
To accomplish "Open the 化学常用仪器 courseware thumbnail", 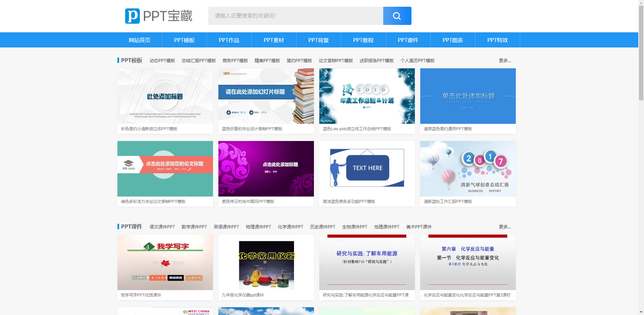I will 266,262.
